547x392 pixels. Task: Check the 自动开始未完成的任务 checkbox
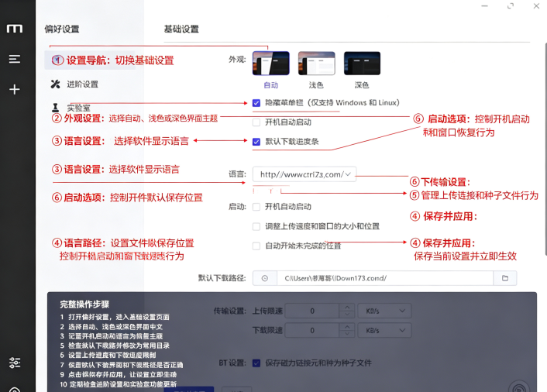tap(256, 246)
